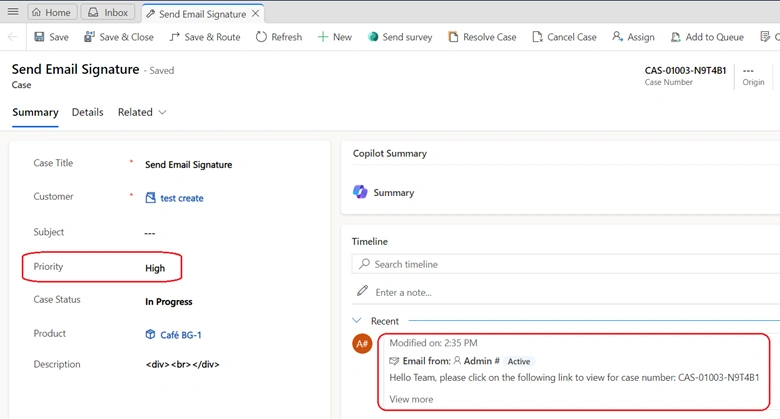780x419 pixels.
Task: Click the Resolve Case icon
Action: point(453,37)
